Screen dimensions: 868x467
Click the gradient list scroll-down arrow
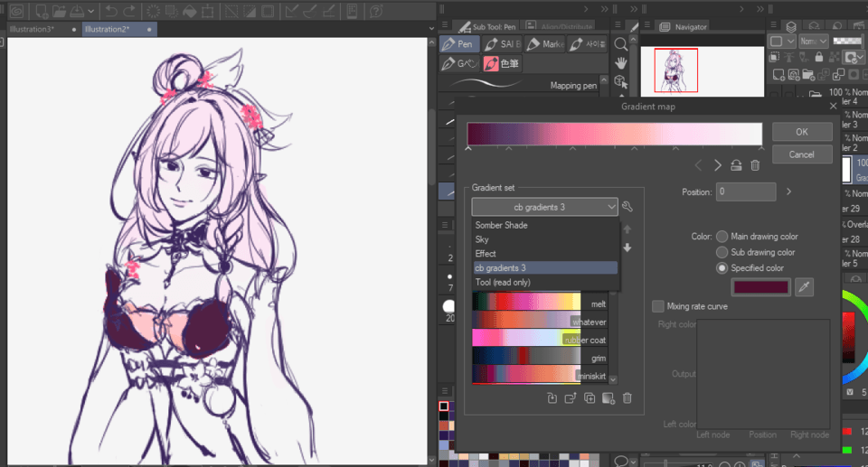pyautogui.click(x=613, y=379)
